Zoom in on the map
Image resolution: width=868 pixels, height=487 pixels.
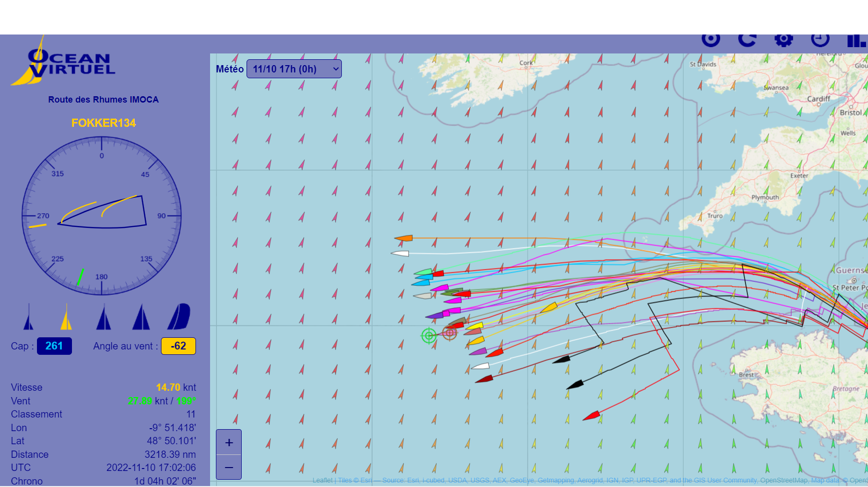pyautogui.click(x=229, y=442)
